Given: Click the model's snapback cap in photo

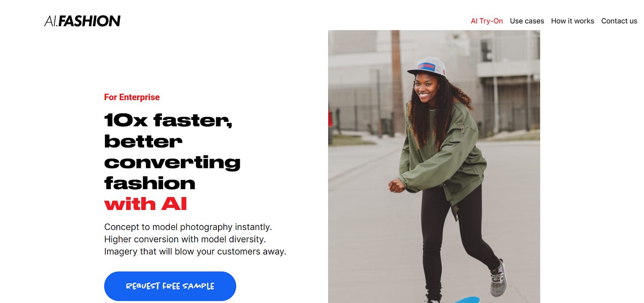Looking at the screenshot, I should click(x=426, y=66).
